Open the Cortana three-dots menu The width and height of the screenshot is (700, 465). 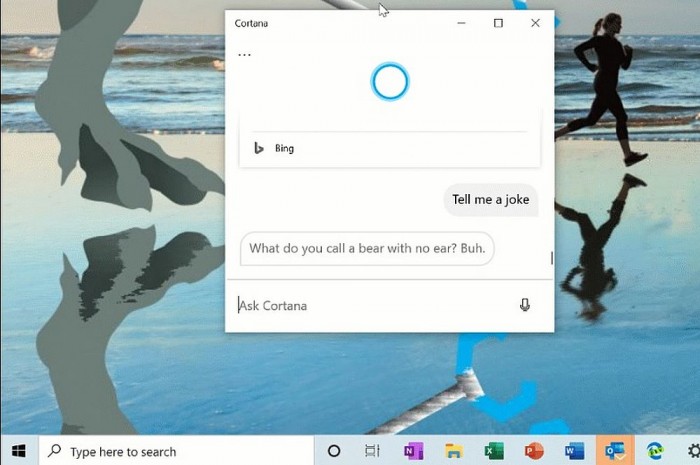[x=244, y=55]
